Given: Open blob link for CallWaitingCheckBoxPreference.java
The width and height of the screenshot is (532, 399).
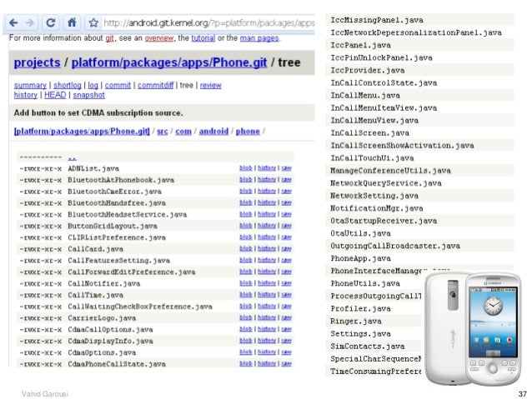Looking at the screenshot, I should point(246,307).
